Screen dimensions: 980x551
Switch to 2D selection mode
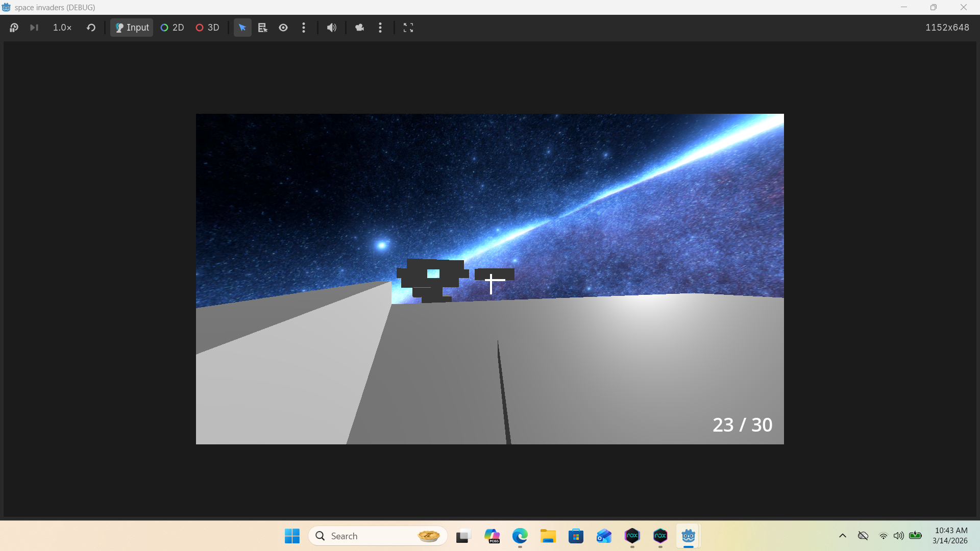point(172,28)
